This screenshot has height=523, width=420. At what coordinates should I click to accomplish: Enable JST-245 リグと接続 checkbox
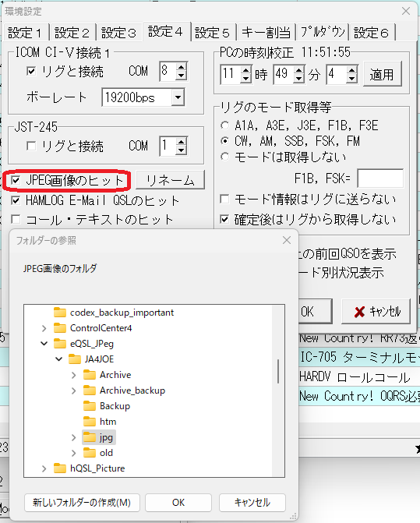31,146
